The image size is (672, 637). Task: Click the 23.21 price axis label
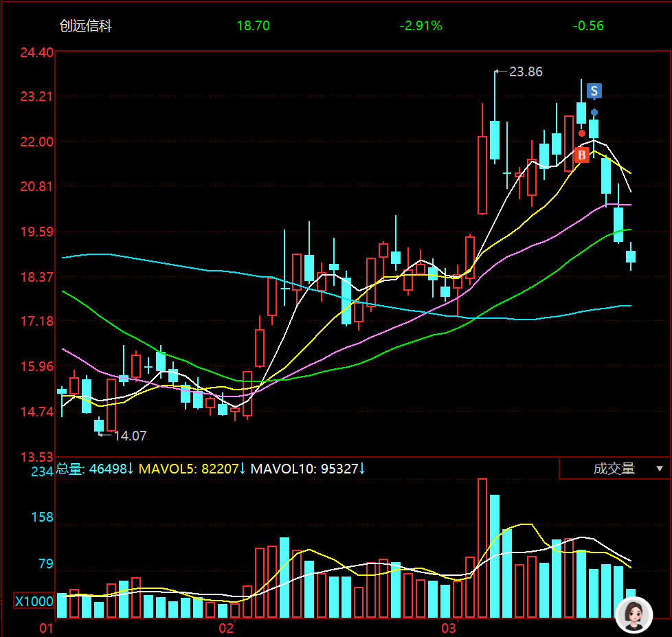37,96
